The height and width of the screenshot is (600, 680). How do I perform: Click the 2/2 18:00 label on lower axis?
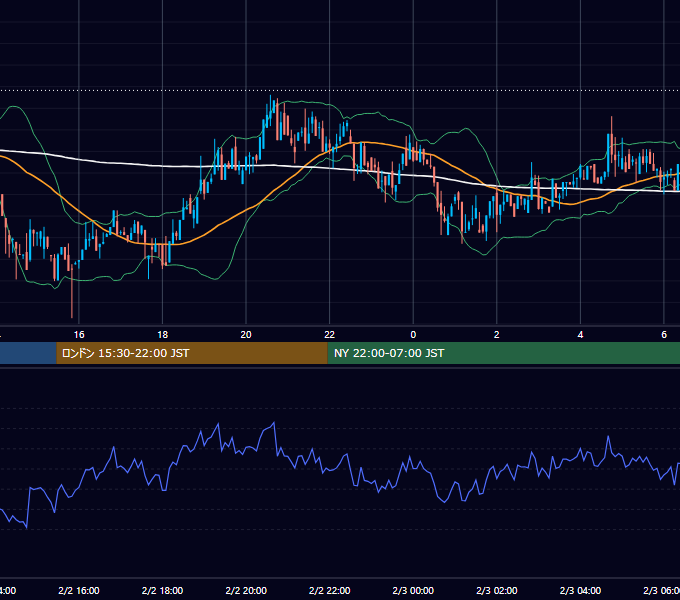tap(163, 590)
